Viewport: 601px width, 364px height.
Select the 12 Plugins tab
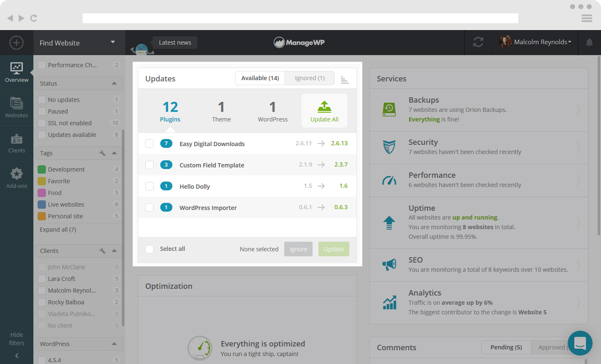tap(170, 111)
